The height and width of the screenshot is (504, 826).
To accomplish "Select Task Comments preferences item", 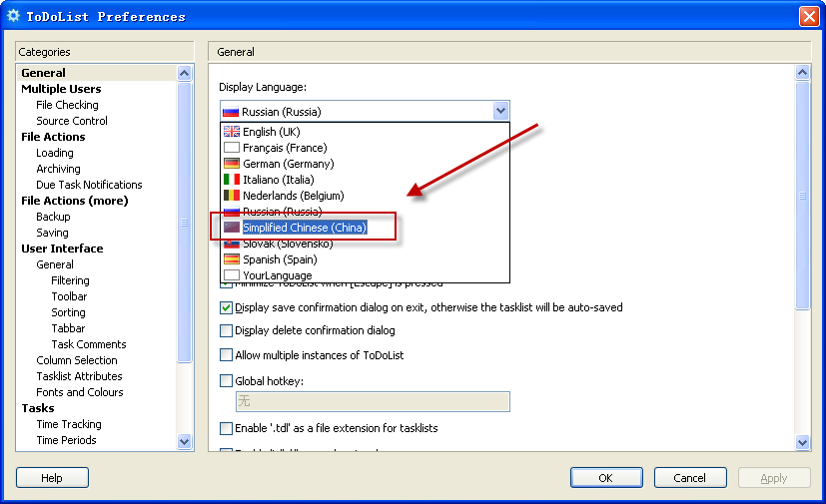I will pyautogui.click(x=89, y=344).
